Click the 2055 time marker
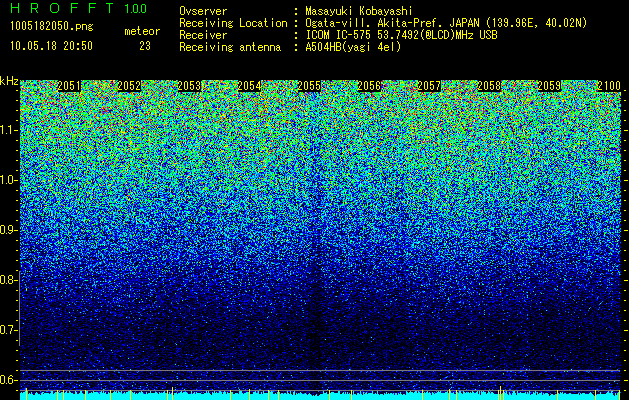This screenshot has width=629, height=400. click(309, 86)
